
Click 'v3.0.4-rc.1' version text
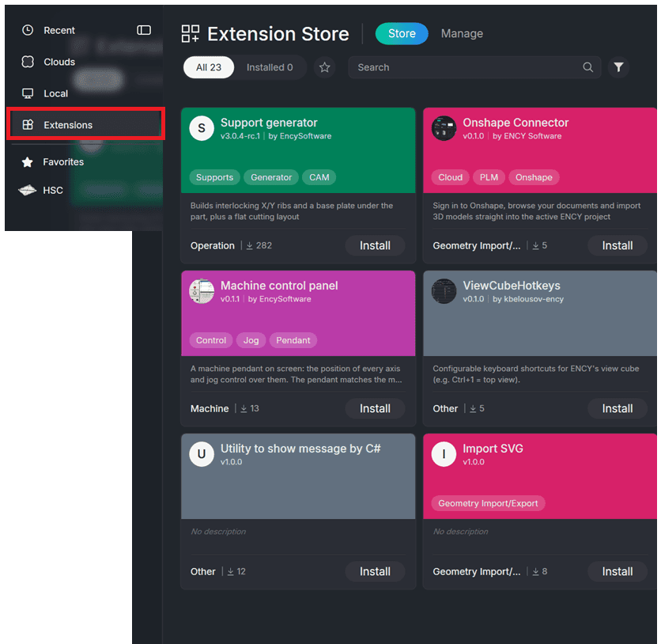[240, 136]
